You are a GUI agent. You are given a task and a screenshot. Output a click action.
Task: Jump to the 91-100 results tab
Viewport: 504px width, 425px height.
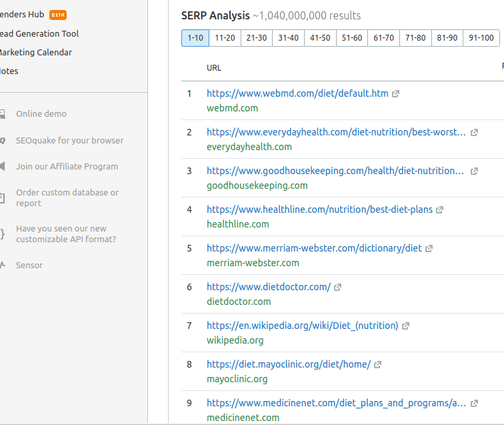click(x=481, y=38)
